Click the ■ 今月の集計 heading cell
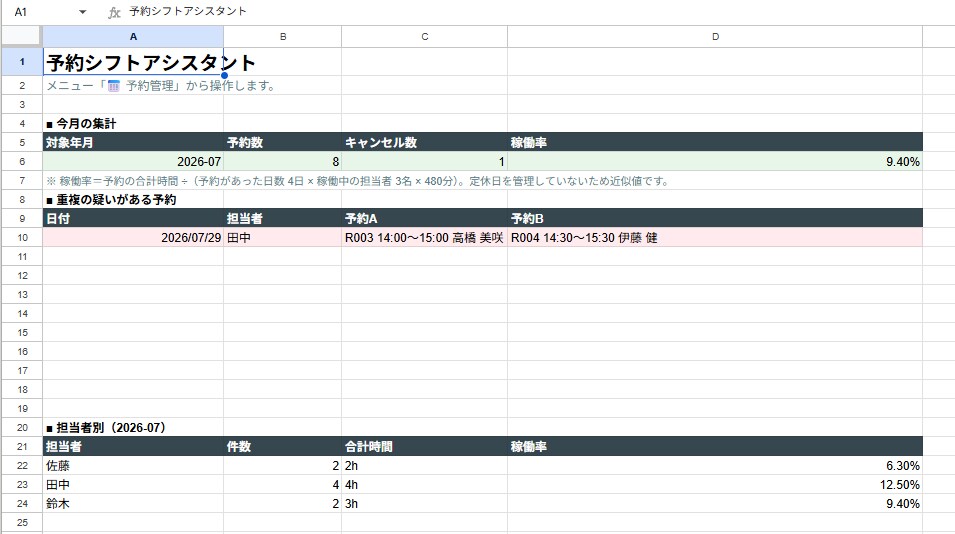Image resolution: width=955 pixels, height=534 pixels. click(133, 124)
